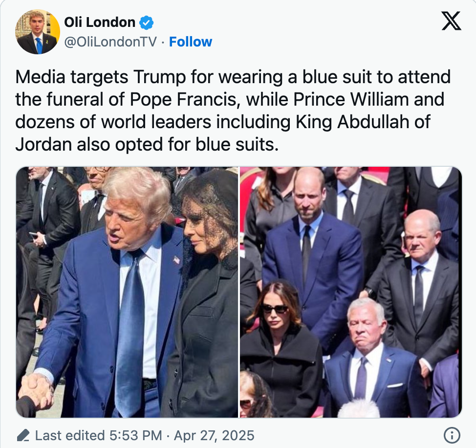Open Oli London's profile avatar
Screen dimensions: 476x448
(38, 32)
